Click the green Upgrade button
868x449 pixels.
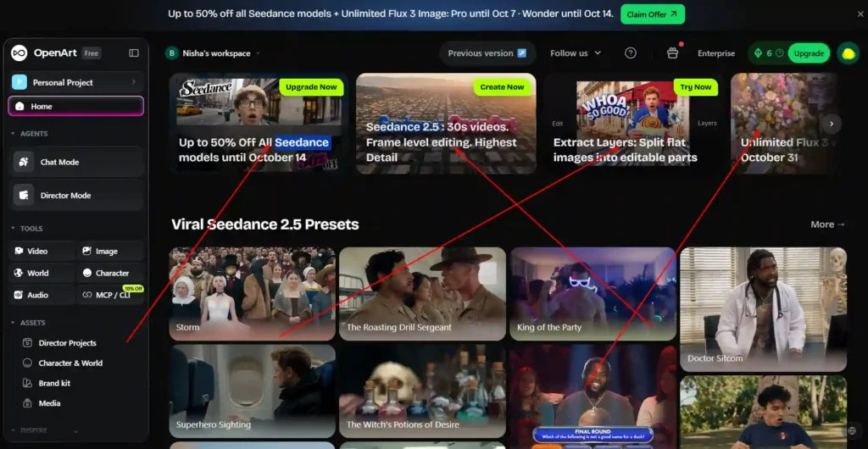pyautogui.click(x=809, y=53)
